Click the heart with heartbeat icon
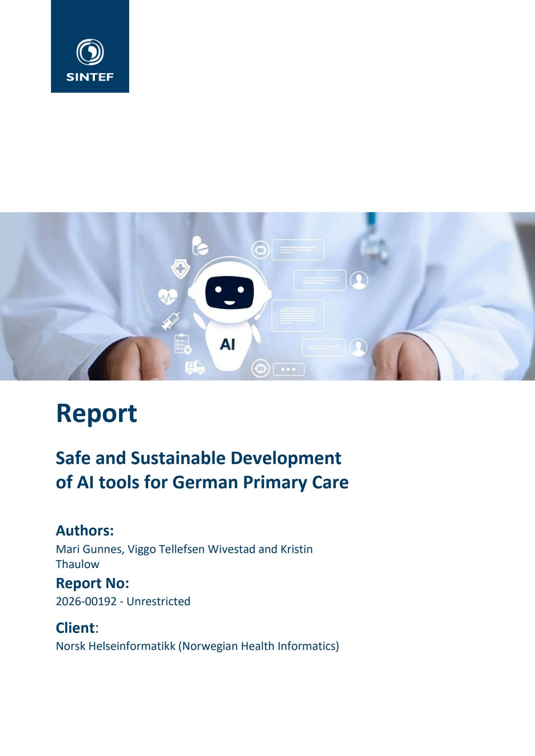 click(x=168, y=297)
